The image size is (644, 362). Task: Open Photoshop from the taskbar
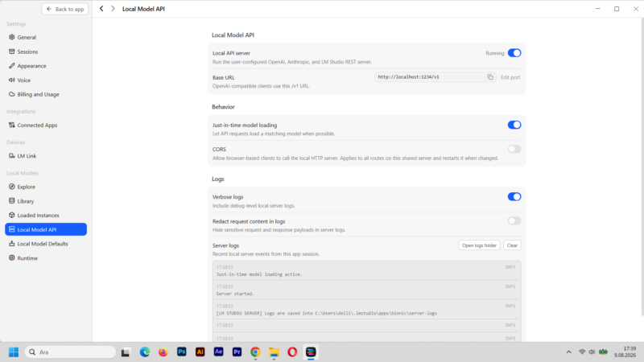[182, 352]
